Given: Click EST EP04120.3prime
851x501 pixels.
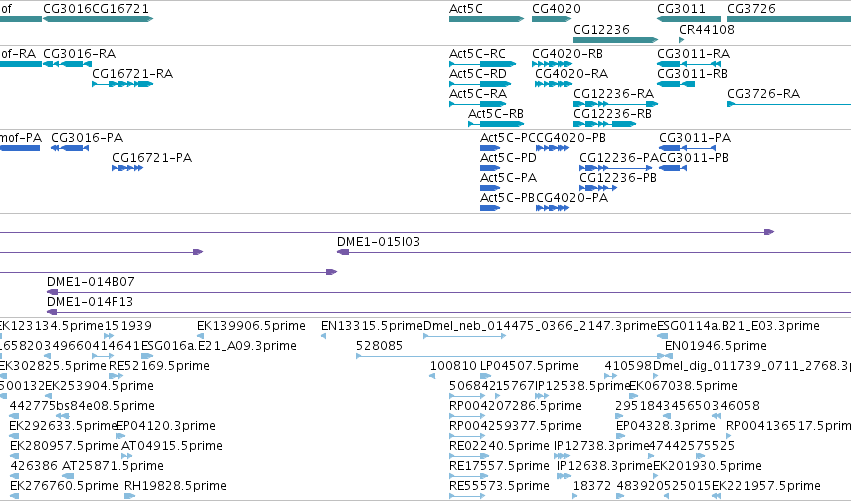Looking at the screenshot, I should [120, 436].
